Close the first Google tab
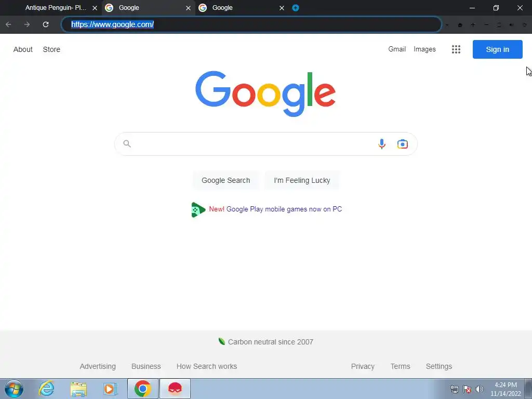The height and width of the screenshot is (399, 532). point(188,8)
